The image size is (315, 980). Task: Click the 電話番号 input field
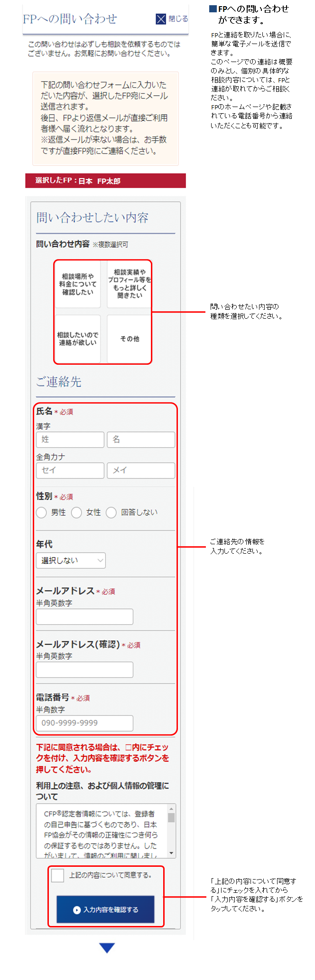[84, 723]
